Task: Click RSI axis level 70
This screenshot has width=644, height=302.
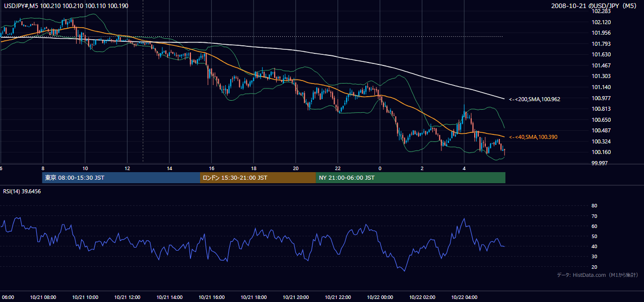Action: coord(594,216)
